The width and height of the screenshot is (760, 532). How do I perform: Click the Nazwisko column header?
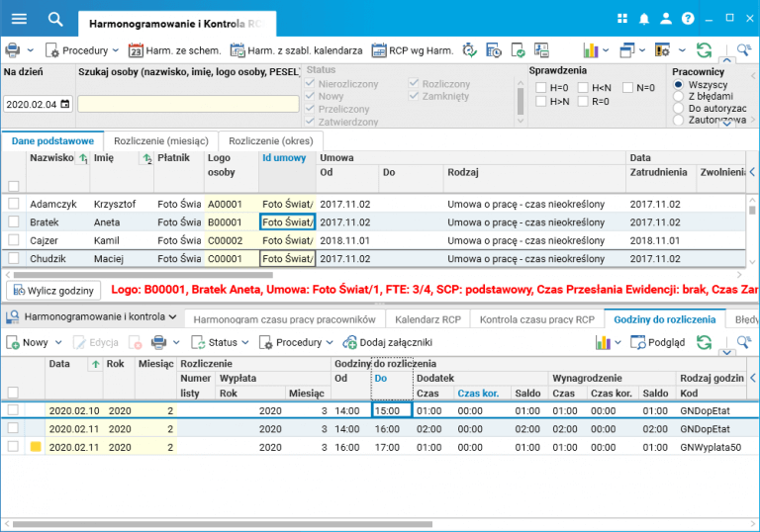(x=51, y=158)
